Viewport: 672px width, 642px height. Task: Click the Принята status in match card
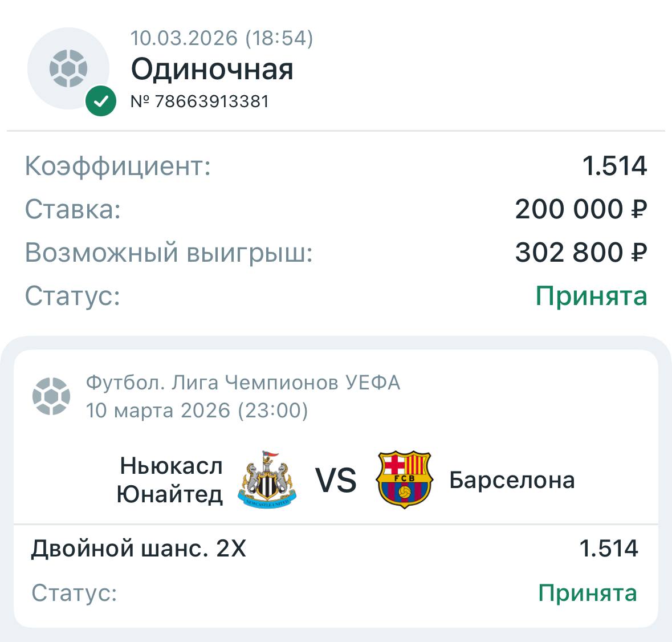coord(587,593)
